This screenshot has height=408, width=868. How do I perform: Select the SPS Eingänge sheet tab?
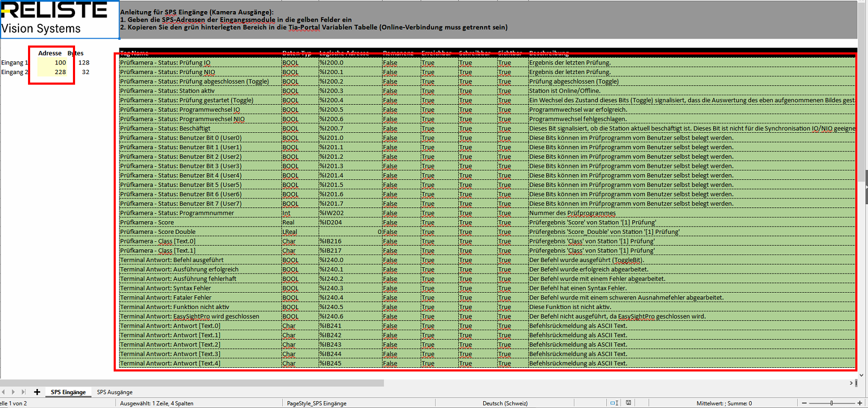click(68, 392)
